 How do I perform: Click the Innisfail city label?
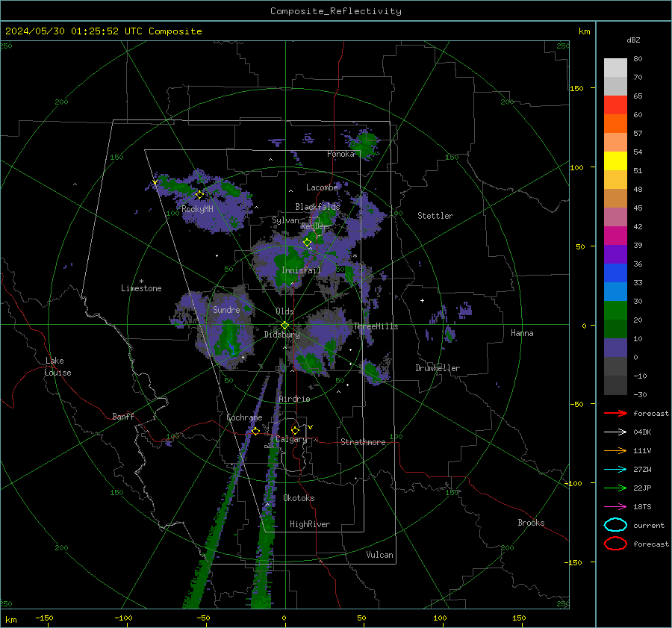[x=301, y=270]
